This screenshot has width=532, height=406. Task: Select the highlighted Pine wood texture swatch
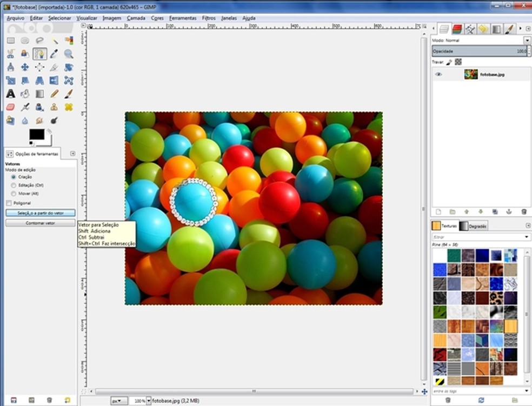coord(510,327)
